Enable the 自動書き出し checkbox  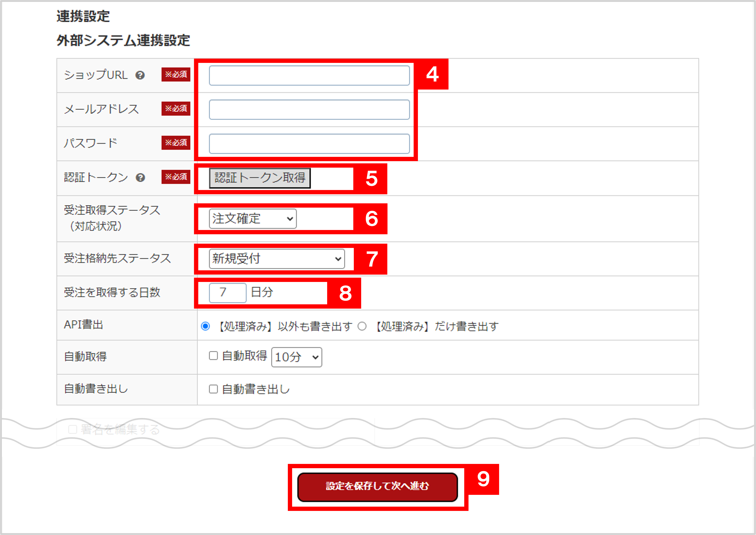tap(213, 389)
